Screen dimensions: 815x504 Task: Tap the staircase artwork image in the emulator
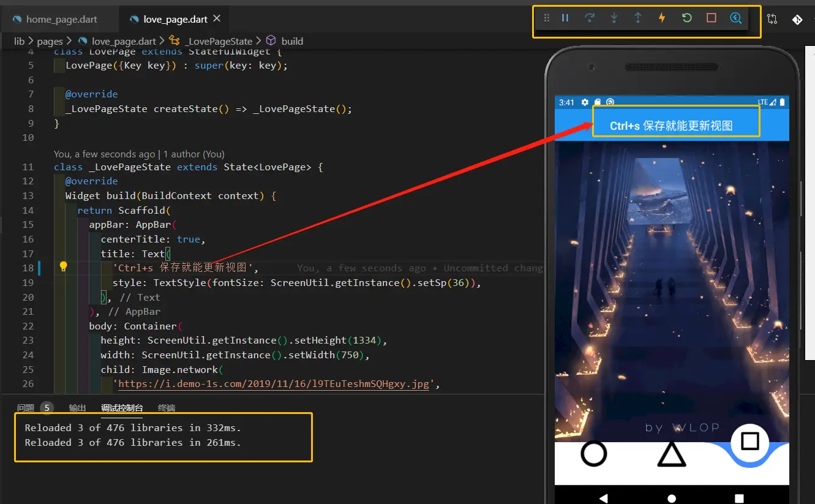(x=672, y=291)
